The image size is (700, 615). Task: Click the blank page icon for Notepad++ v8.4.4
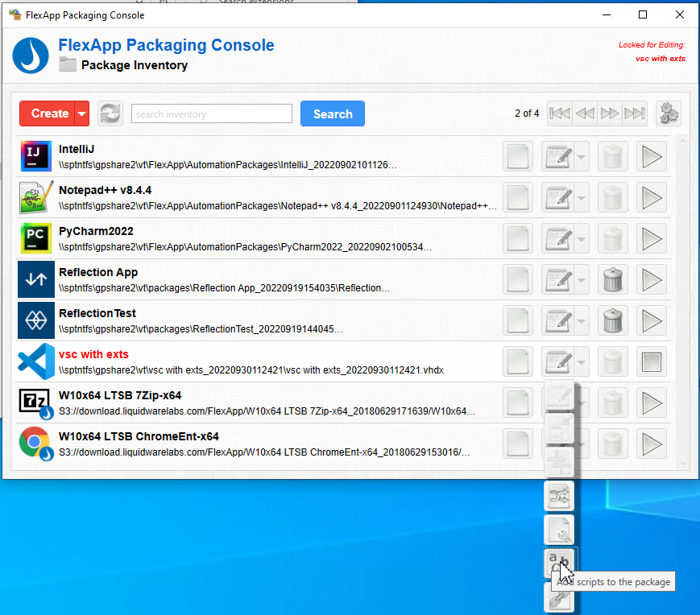click(518, 197)
